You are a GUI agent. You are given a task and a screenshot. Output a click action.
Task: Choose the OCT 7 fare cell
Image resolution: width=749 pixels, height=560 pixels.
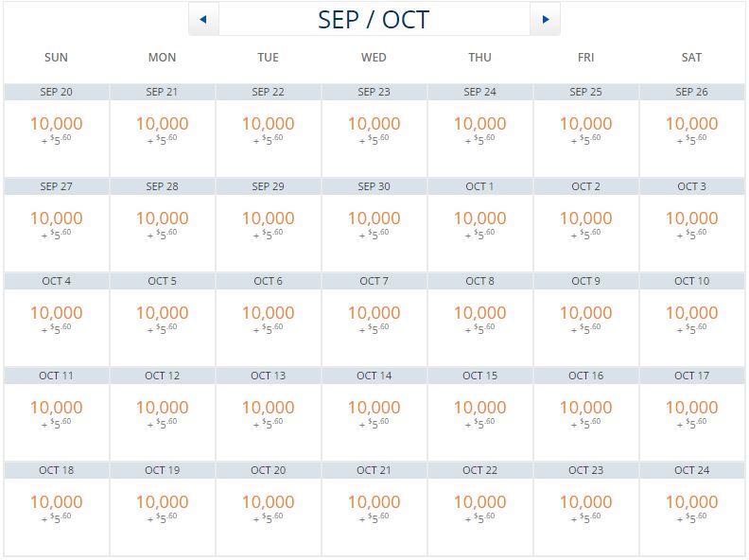[x=374, y=319]
